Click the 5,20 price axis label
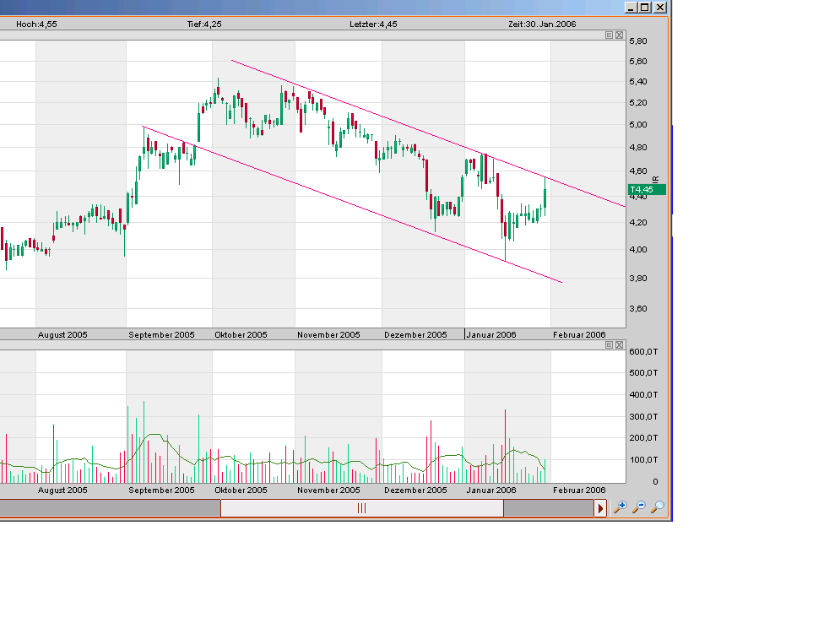Image resolution: width=840 pixels, height=634 pixels. (x=638, y=102)
